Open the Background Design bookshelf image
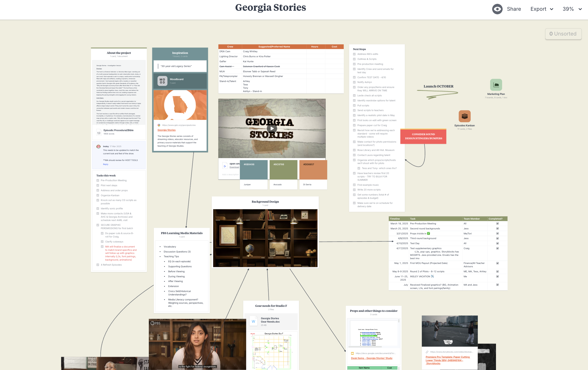 click(x=265, y=238)
